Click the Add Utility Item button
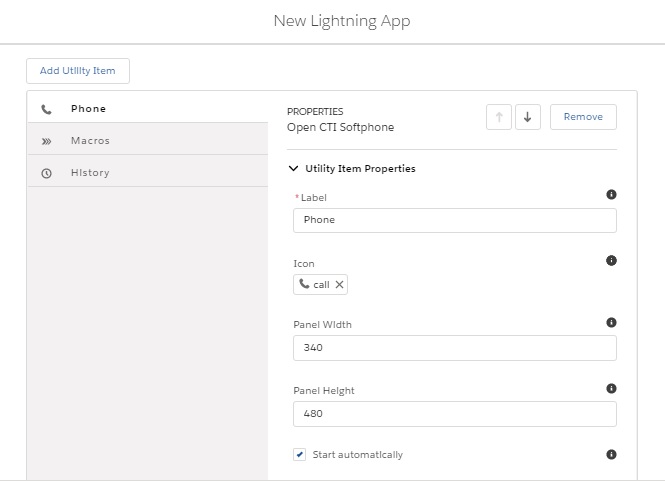665x481 pixels. [x=78, y=71]
